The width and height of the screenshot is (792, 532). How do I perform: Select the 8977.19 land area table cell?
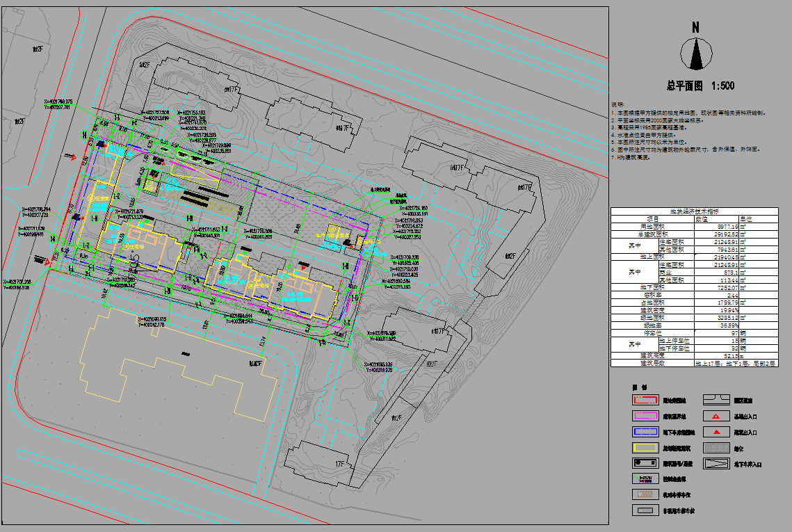click(727, 227)
